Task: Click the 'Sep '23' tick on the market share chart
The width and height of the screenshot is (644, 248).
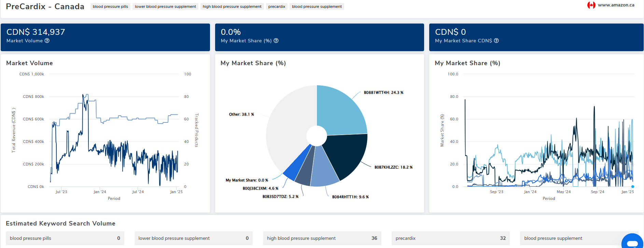Action: click(x=496, y=192)
